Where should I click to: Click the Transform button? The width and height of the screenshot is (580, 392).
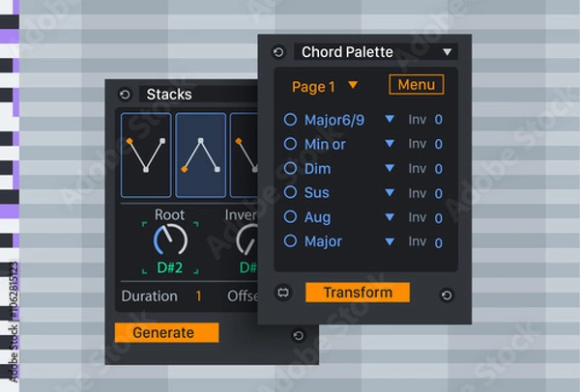coord(358,293)
